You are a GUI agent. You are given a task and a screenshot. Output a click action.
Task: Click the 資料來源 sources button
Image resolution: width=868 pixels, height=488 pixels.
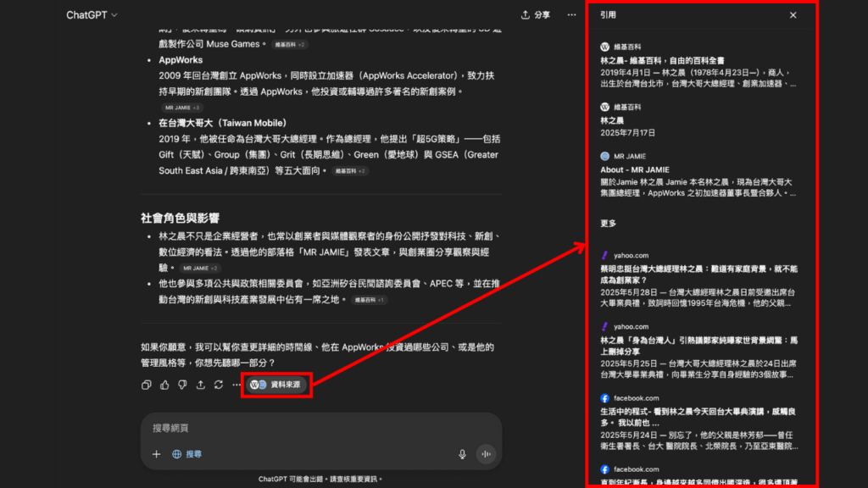coord(277,385)
